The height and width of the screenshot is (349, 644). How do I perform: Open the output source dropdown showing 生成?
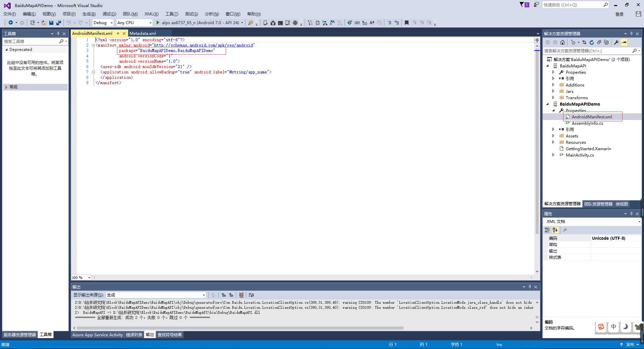pyautogui.click(x=156, y=295)
